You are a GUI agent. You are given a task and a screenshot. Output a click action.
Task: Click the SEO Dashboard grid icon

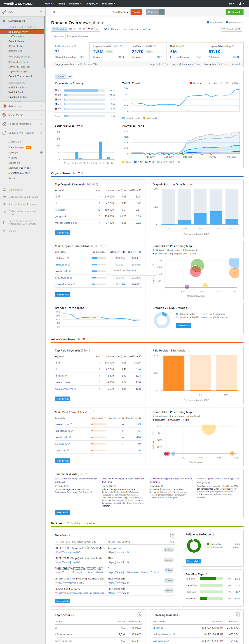click(x=4, y=21)
